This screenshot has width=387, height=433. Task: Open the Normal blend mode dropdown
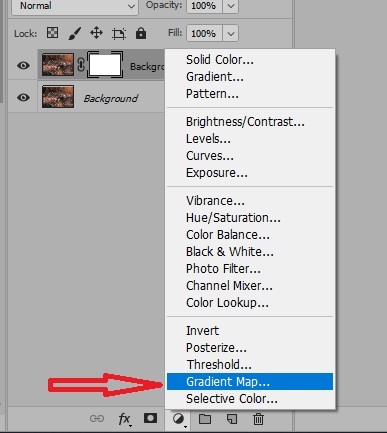click(x=75, y=6)
